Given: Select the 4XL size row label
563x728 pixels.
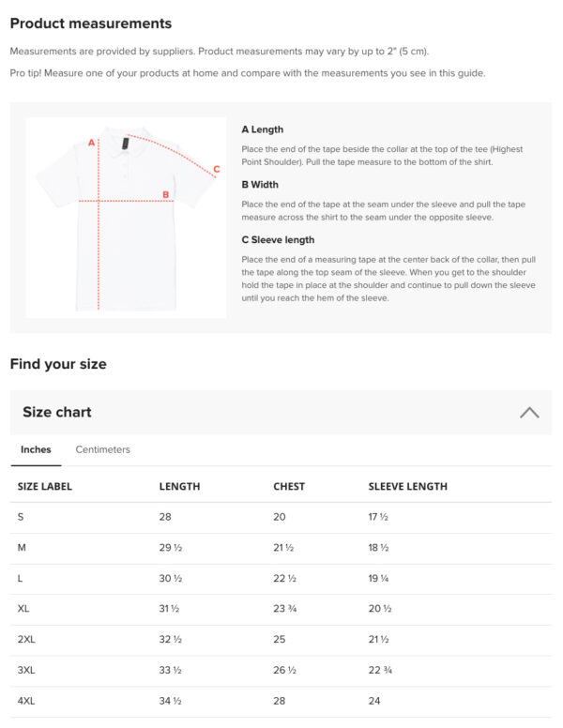Looking at the screenshot, I should click(26, 701).
